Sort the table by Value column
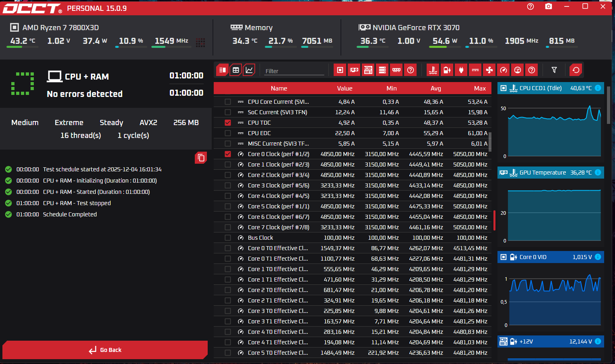This screenshot has width=615, height=364. [x=345, y=88]
